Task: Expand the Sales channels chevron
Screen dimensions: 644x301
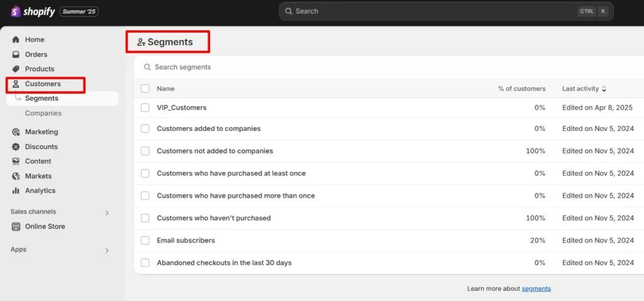Action: pos(107,213)
